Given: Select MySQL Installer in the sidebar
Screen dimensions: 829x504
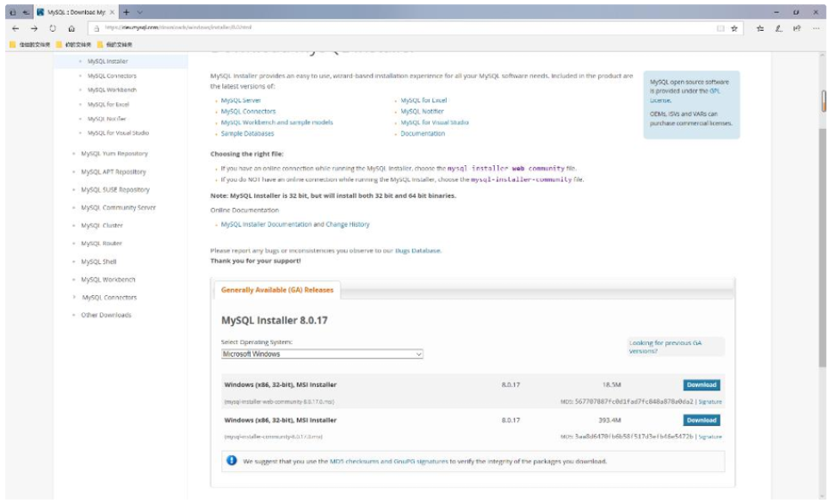Looking at the screenshot, I should 108,61.
